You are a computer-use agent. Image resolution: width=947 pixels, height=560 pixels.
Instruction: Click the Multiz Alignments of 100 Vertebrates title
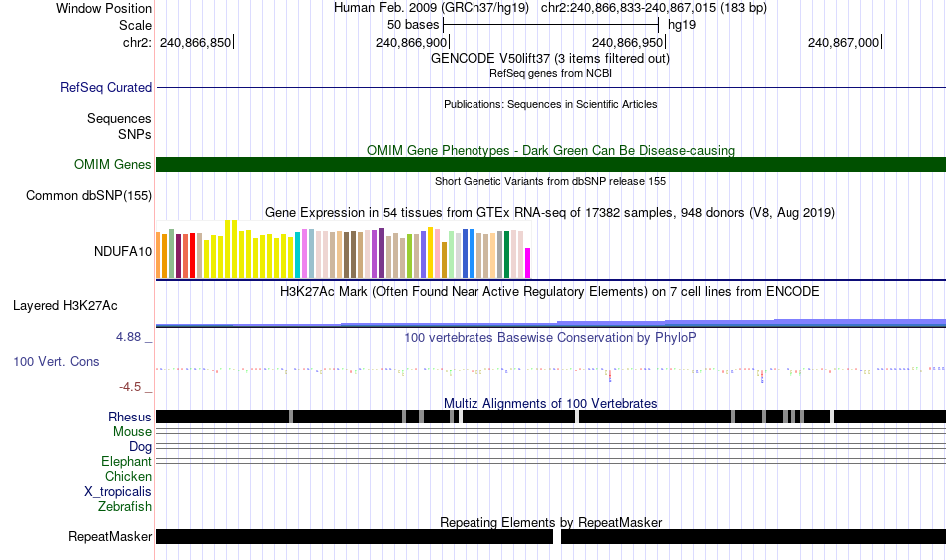(550, 404)
